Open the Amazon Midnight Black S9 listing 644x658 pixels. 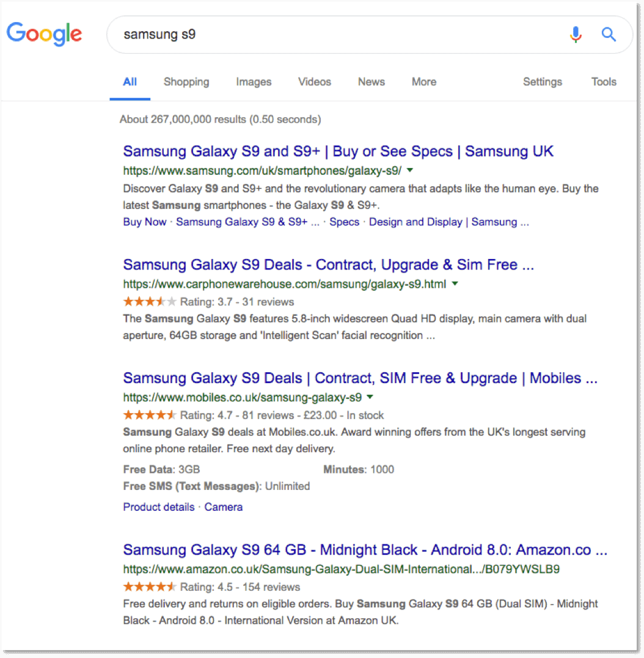(x=364, y=550)
